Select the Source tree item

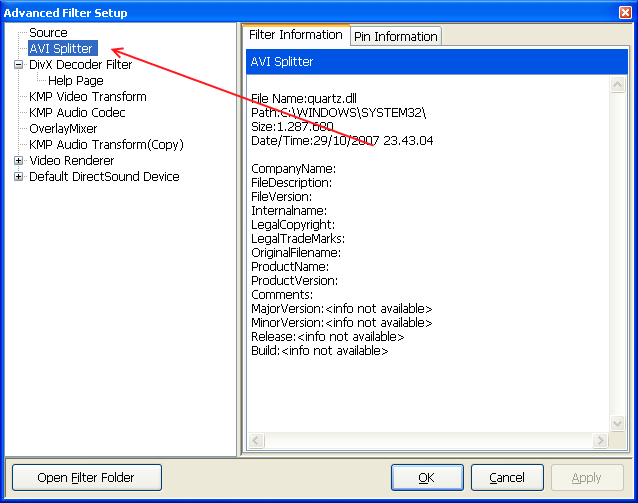pos(48,33)
